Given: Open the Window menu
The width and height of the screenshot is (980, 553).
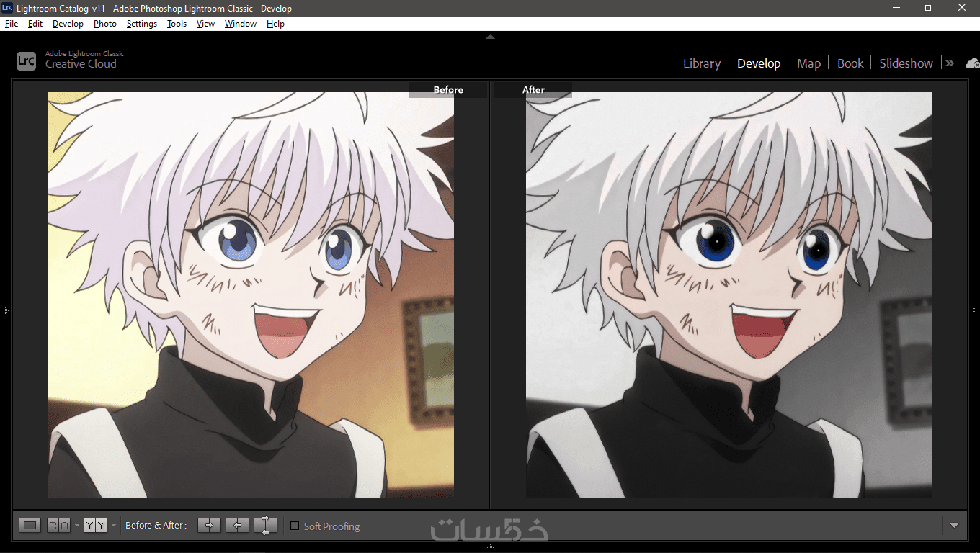Looking at the screenshot, I should (x=241, y=24).
